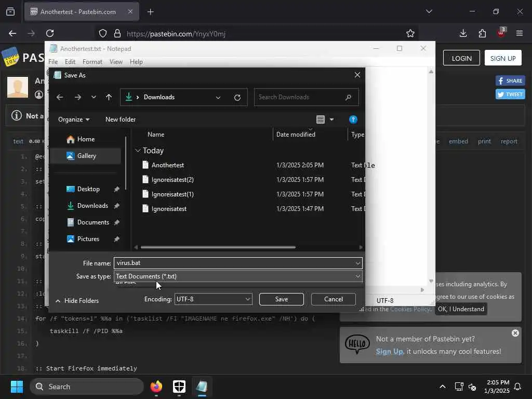Open Notepad File menu
This screenshot has width=532, height=399.
coord(53,62)
